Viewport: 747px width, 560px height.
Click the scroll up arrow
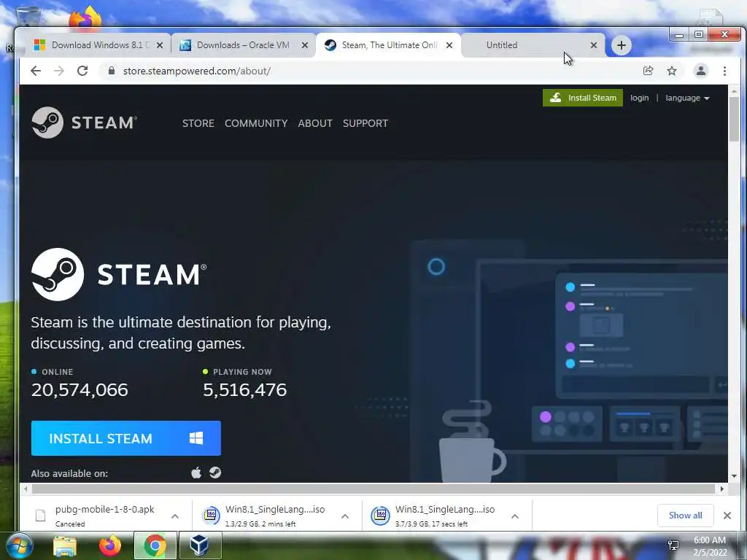click(734, 90)
